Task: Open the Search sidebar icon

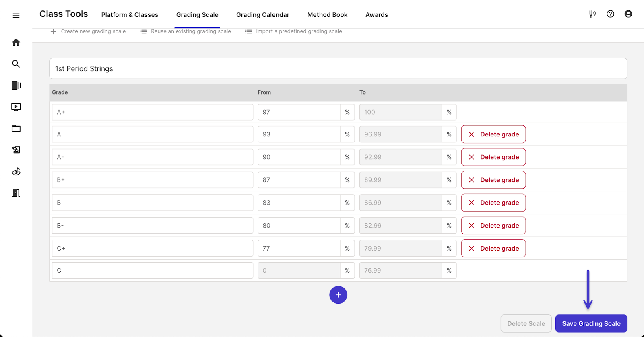Action: coord(16,64)
